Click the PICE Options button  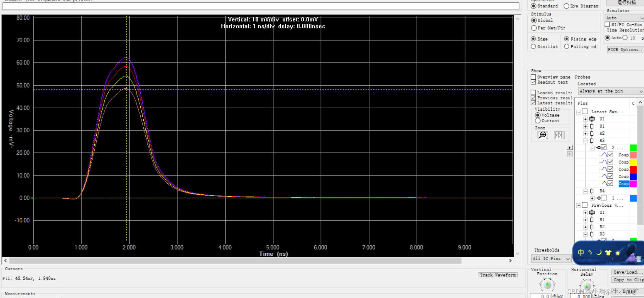coord(625,49)
